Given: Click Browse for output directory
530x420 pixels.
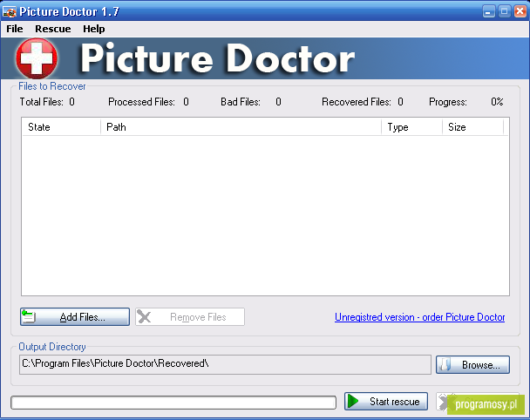Looking at the screenshot, I should click(472, 364).
